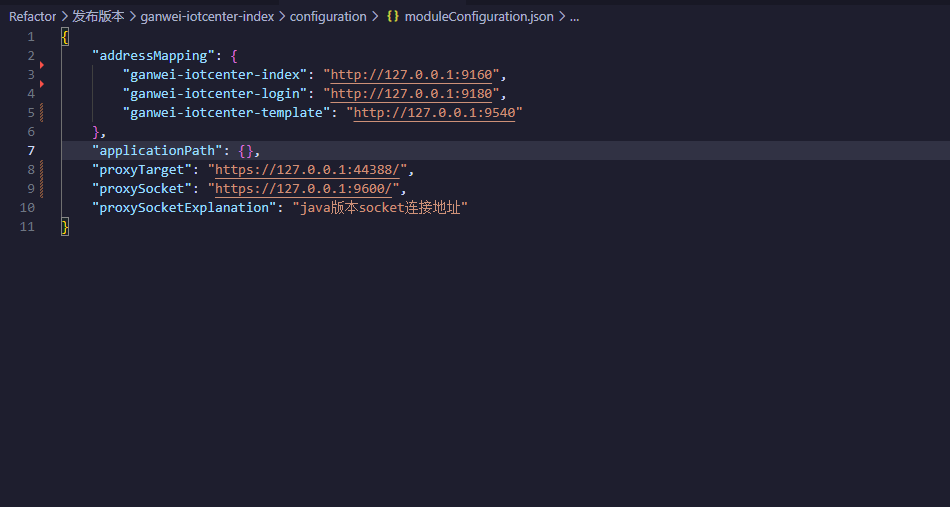Open the http://127.0.0.1:9180 URL
Image resolution: width=950 pixels, height=507 pixels.
[x=411, y=94]
